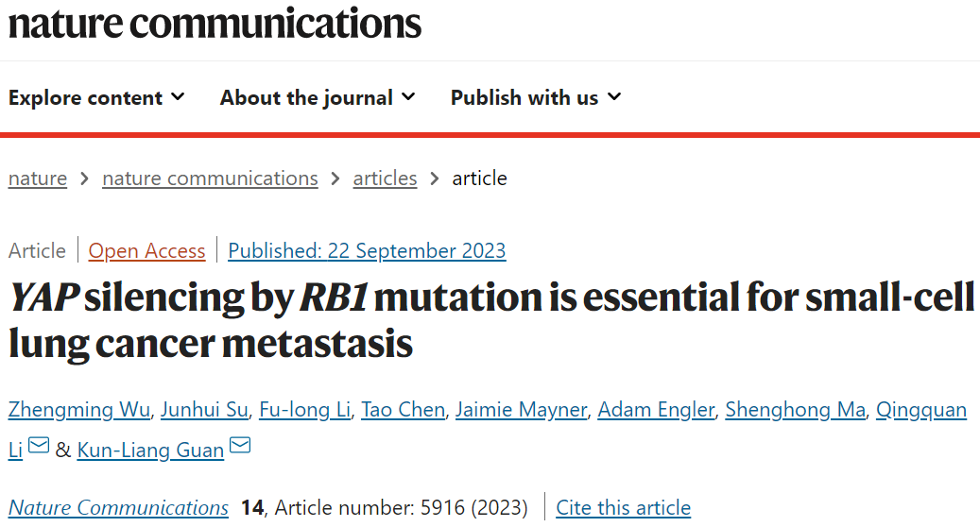This screenshot has width=980, height=527.
Task: Click author name Tao Chen
Action: 404,410
